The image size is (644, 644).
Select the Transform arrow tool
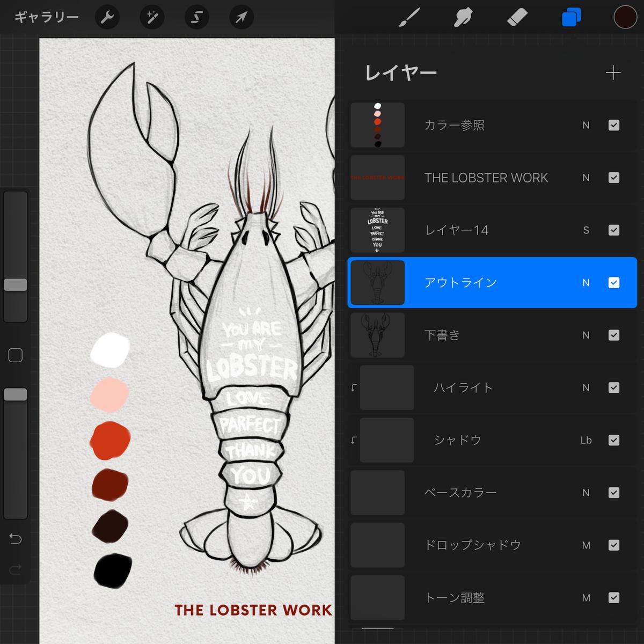pyautogui.click(x=240, y=17)
